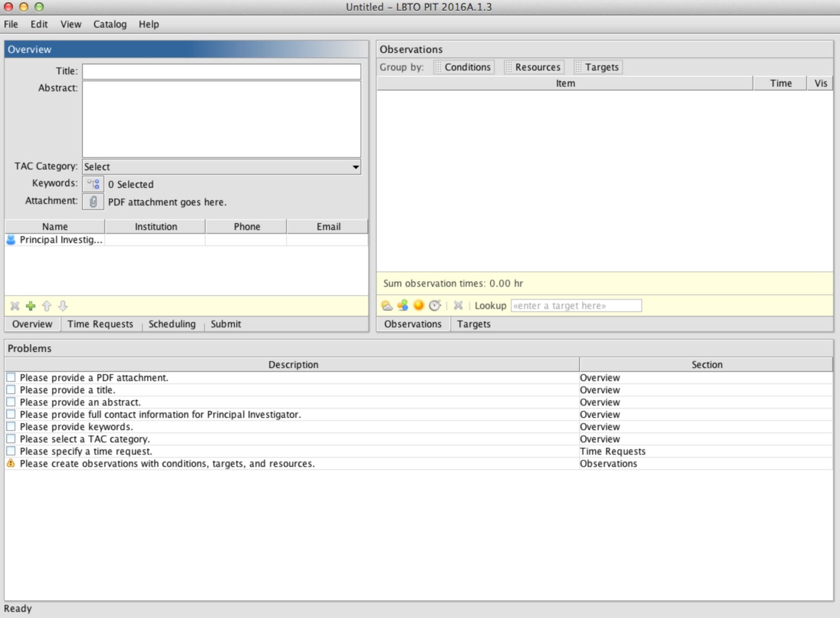Click the Vis column header
Viewport: 840px width, 618px height.
pos(820,83)
